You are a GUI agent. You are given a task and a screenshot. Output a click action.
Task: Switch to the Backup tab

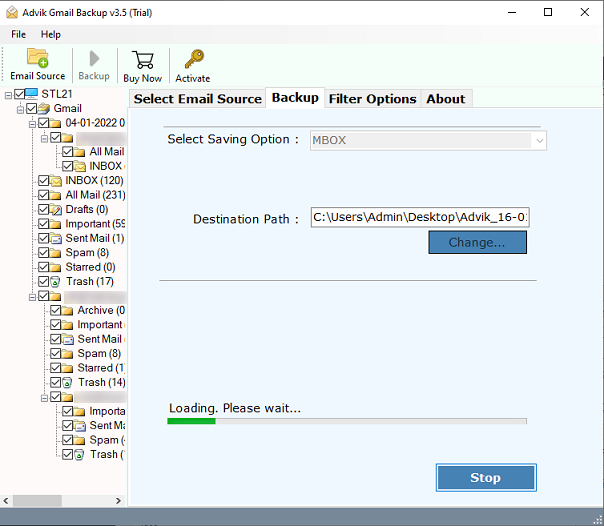[x=295, y=98]
